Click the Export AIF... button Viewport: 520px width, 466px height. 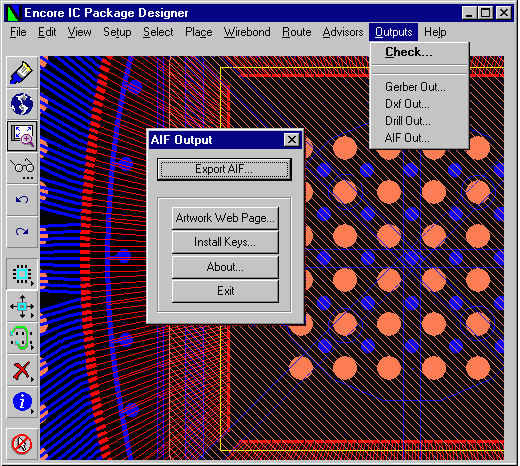pyautogui.click(x=224, y=169)
